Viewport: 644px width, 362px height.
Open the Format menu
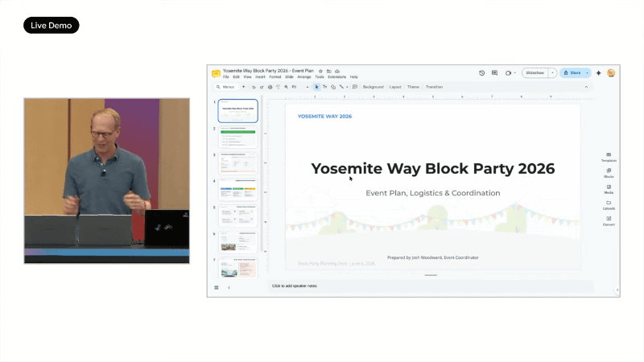pos(275,76)
